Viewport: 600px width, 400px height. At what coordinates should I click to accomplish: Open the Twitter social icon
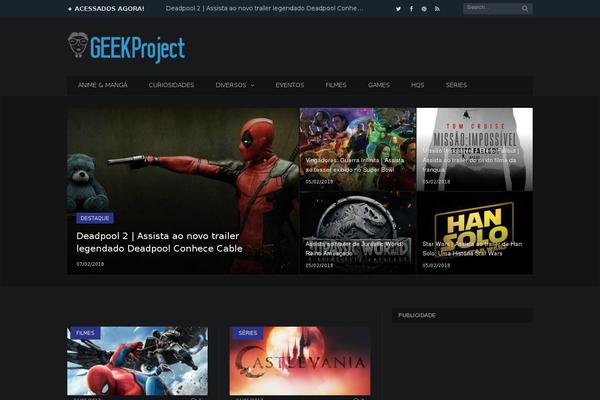(x=398, y=8)
